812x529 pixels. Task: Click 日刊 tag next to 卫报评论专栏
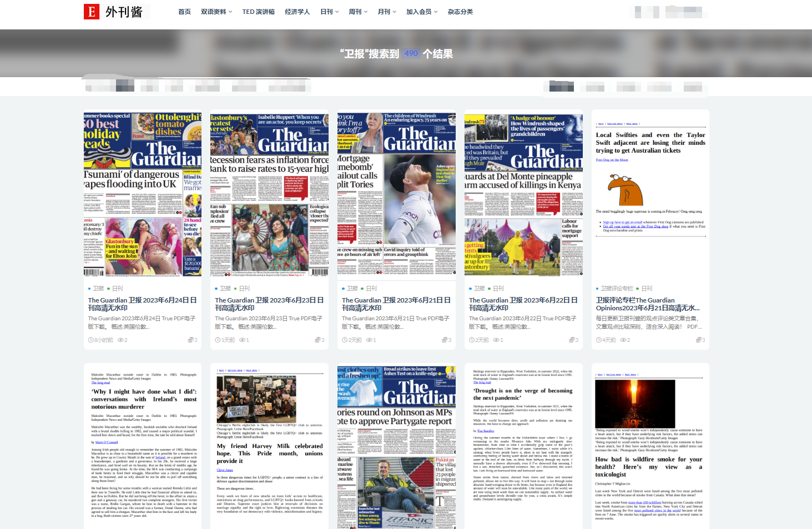[647, 289]
